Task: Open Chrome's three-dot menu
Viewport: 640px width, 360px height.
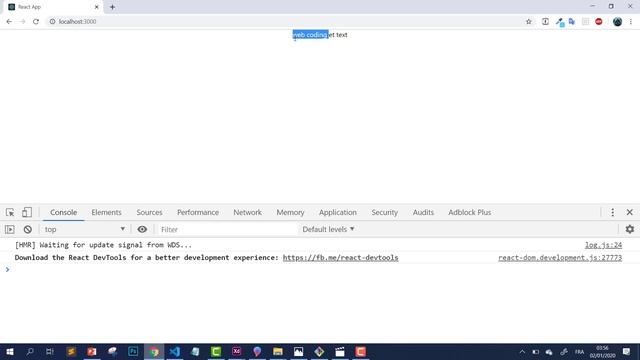Action: pos(631,22)
